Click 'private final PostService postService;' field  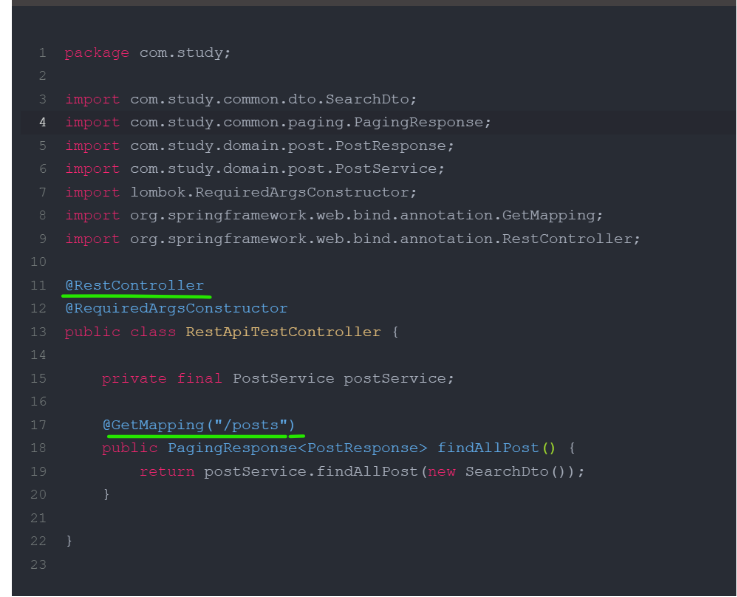point(278,378)
